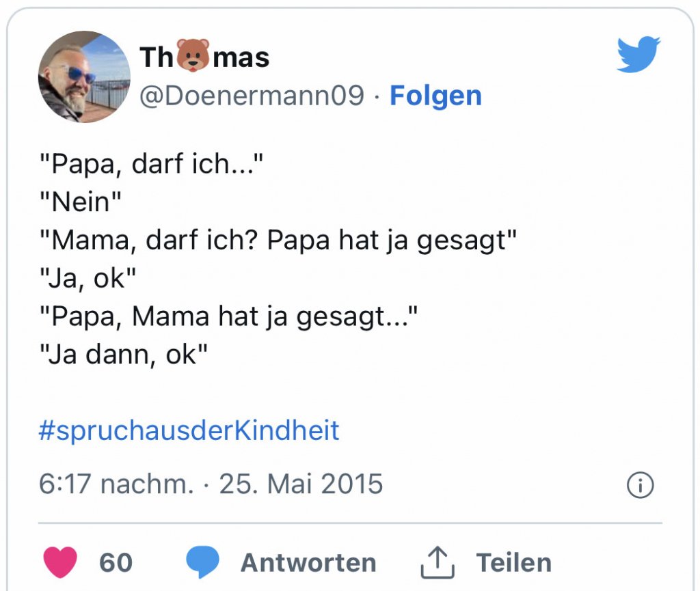Like the tweet with the heart icon
The height and width of the screenshot is (591, 700).
[x=60, y=562]
